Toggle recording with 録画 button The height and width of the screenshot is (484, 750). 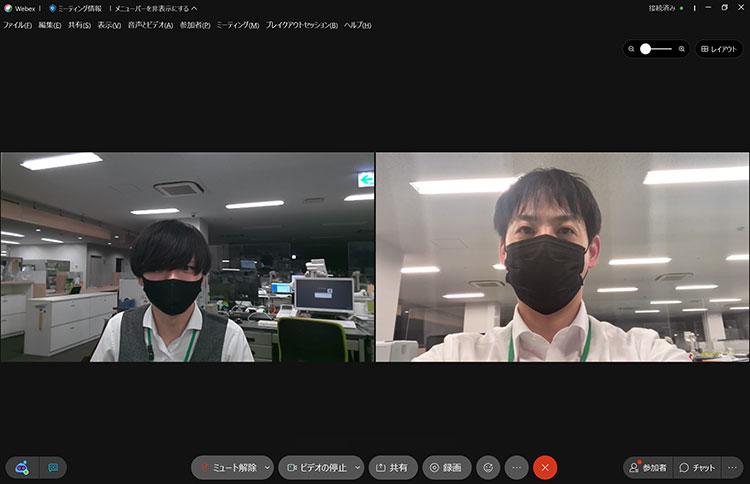pyautogui.click(x=446, y=467)
